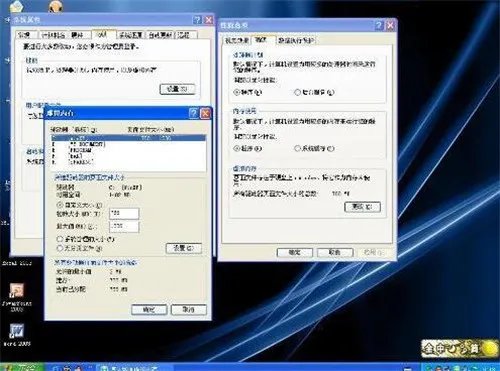Click the Set button in Virtual Memory dialog
This screenshot has height=371, width=500.
point(184,248)
